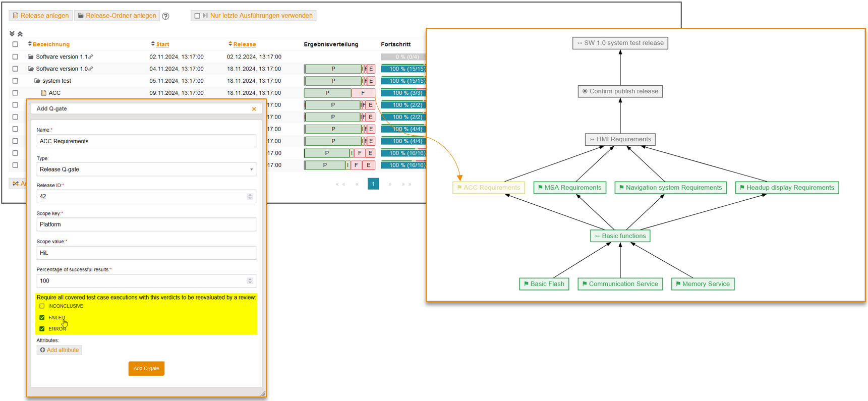868x401 pixels.
Task: Click the ACC release document icon
Action: [x=44, y=93]
